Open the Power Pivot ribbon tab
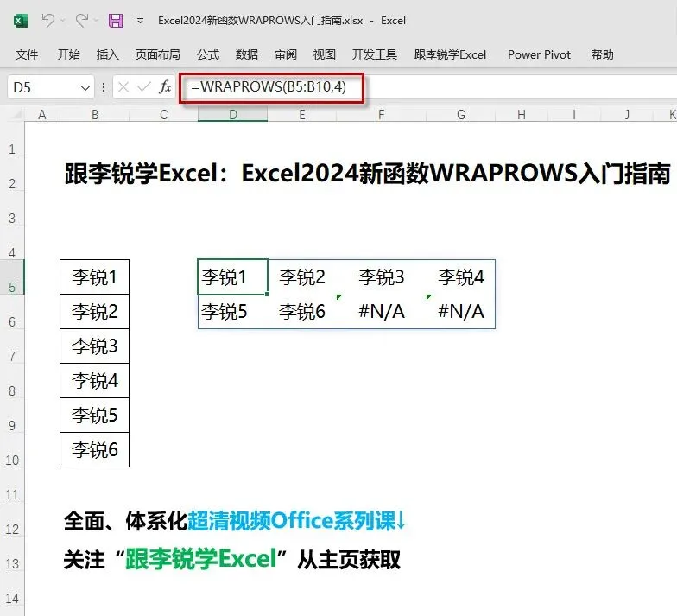The image size is (677, 616). (539, 54)
